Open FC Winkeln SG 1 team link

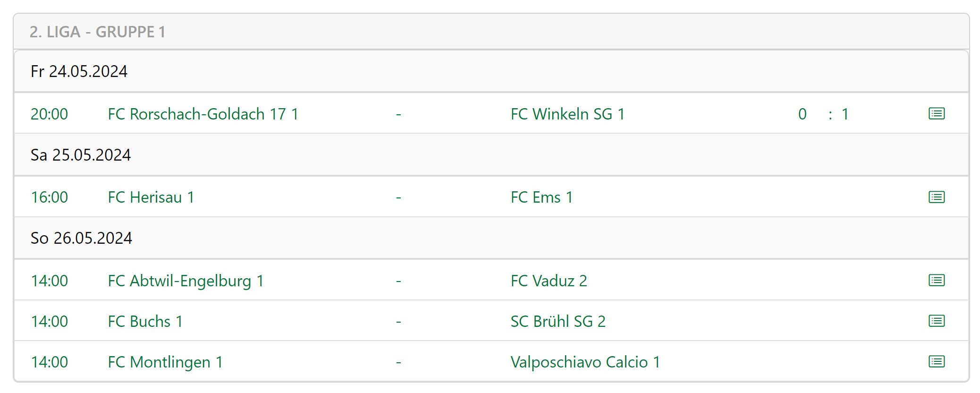[567, 114]
